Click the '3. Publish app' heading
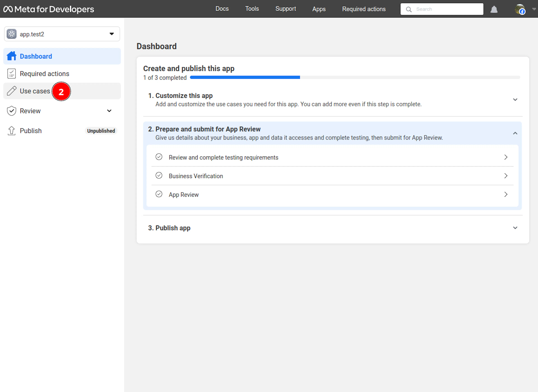Image resolution: width=538 pixels, height=392 pixels. pos(169,228)
